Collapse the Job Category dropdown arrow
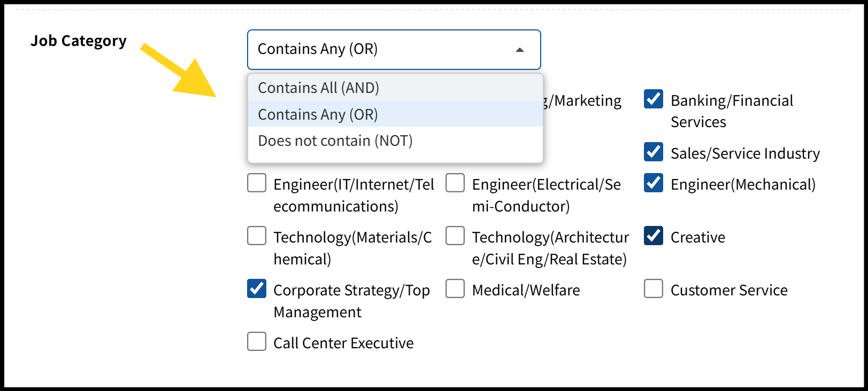The width and height of the screenshot is (868, 391). click(x=519, y=50)
